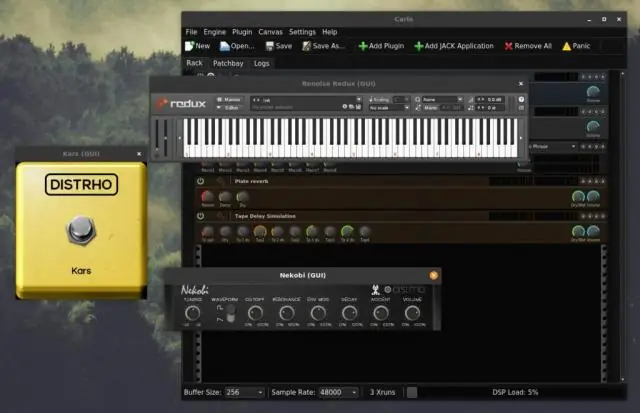This screenshot has width=640, height=413.
Task: Open the Redux No scale dropdown
Action: pos(389,108)
